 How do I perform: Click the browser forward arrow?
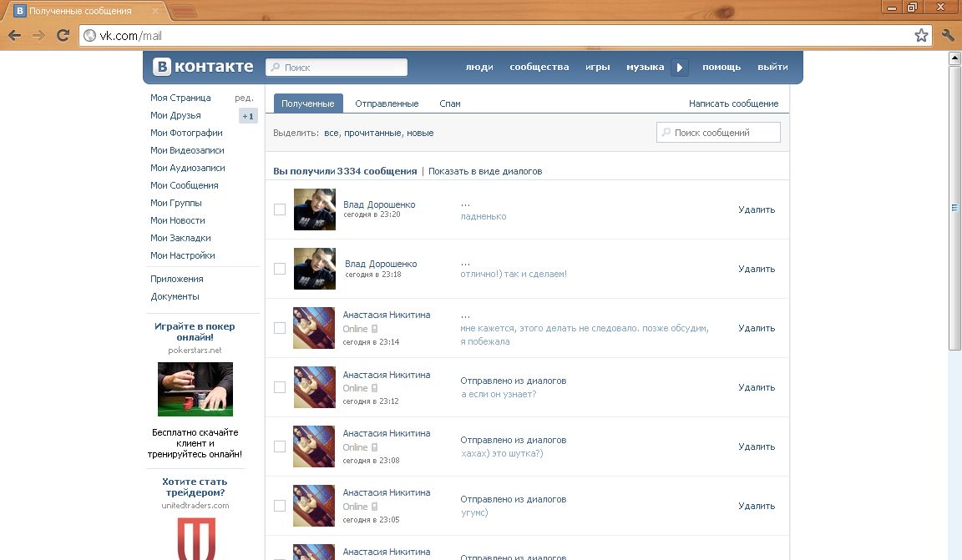tap(38, 36)
